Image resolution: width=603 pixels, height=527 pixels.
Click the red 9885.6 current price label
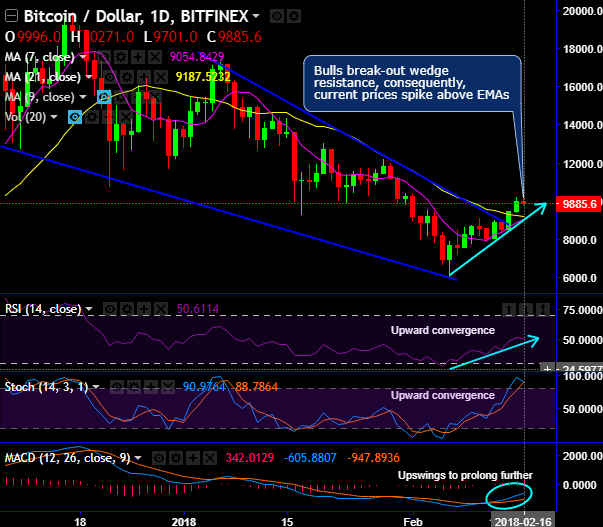(x=579, y=204)
